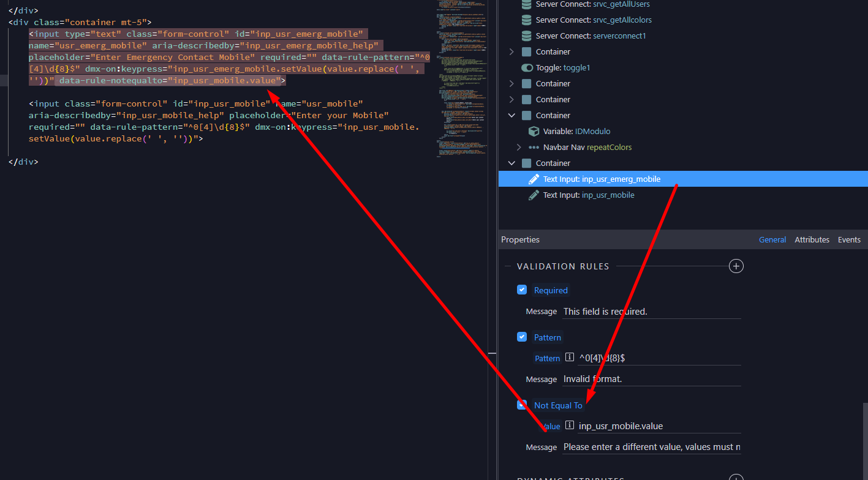The width and height of the screenshot is (868, 480).
Task: Click the srvc_getAllUsers Server Connect database icon
Action: [526, 4]
